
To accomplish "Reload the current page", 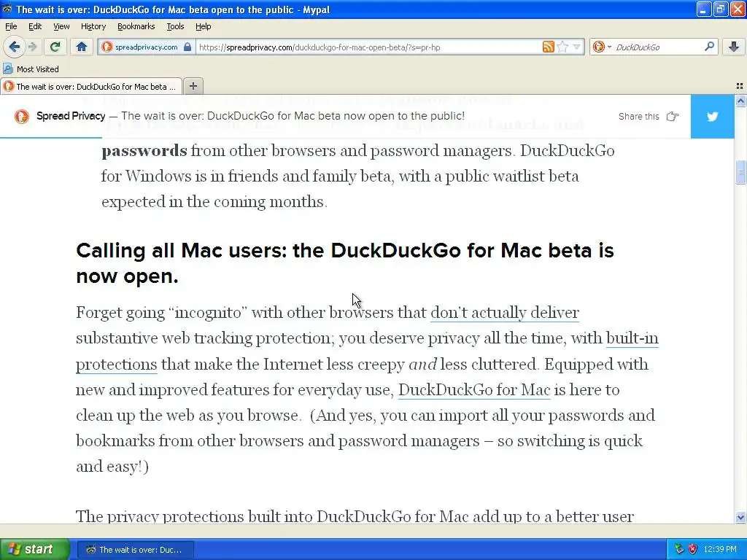I will pyautogui.click(x=55, y=47).
